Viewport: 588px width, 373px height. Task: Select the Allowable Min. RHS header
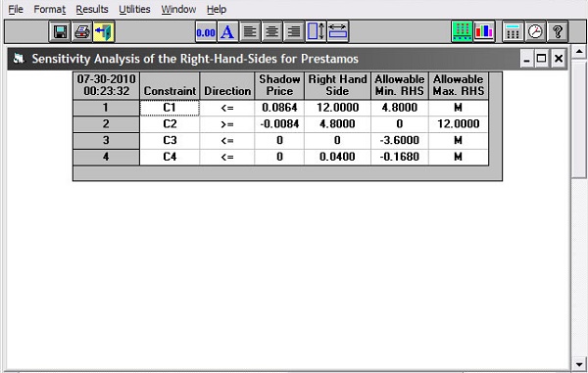click(400, 86)
